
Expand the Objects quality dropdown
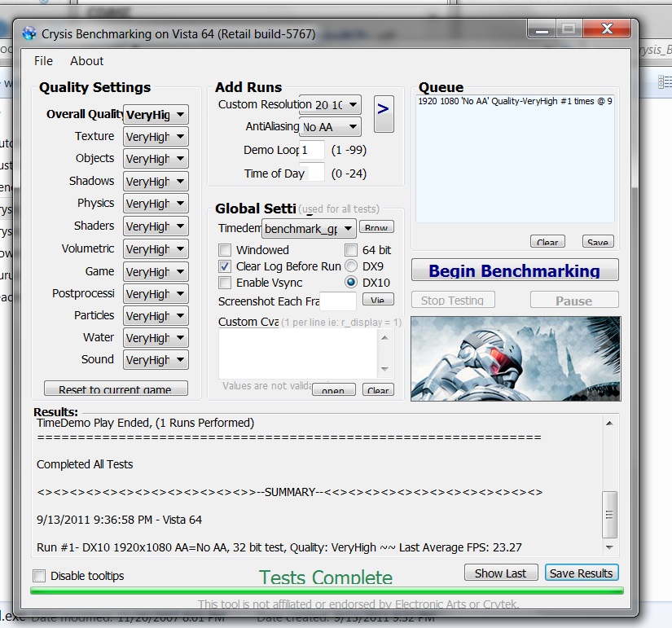[x=156, y=159]
